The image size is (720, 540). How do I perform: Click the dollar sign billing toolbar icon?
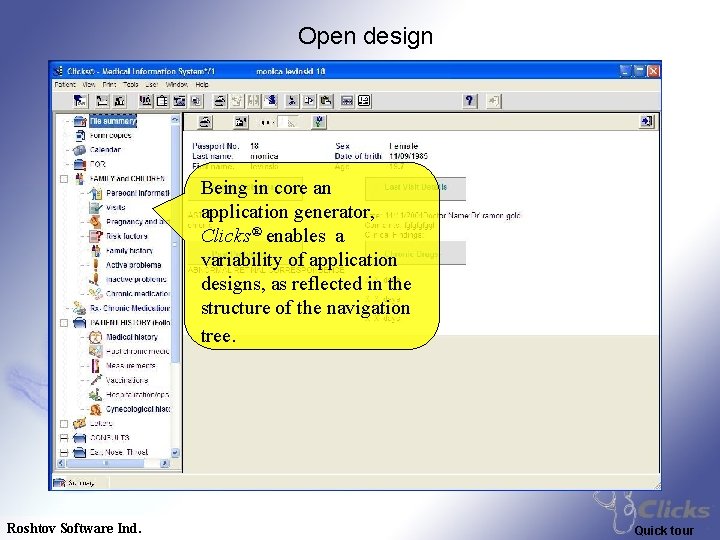pos(271,101)
